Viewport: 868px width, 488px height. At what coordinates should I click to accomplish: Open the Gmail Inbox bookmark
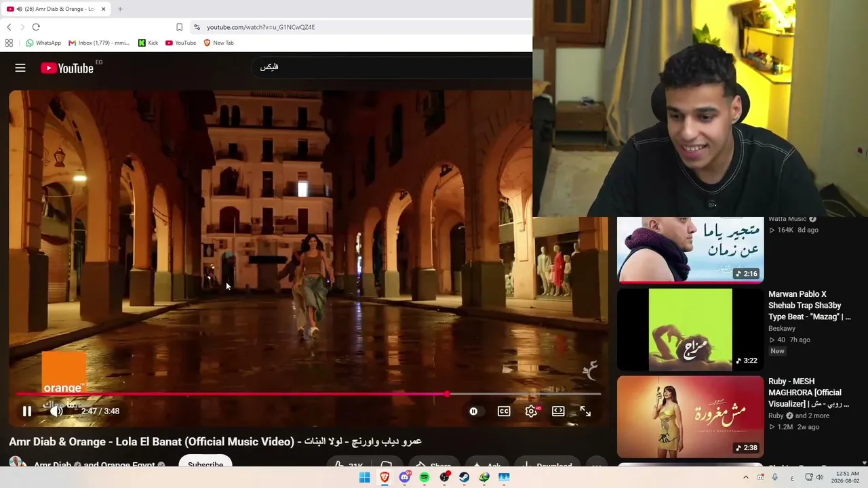(99, 43)
